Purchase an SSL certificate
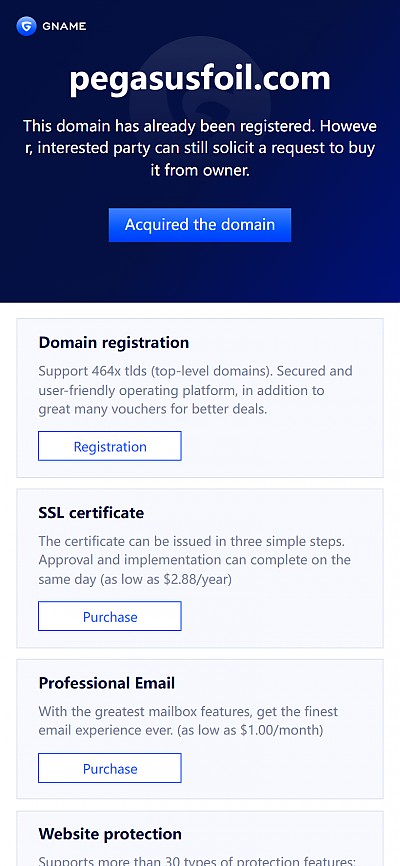 click(x=110, y=616)
